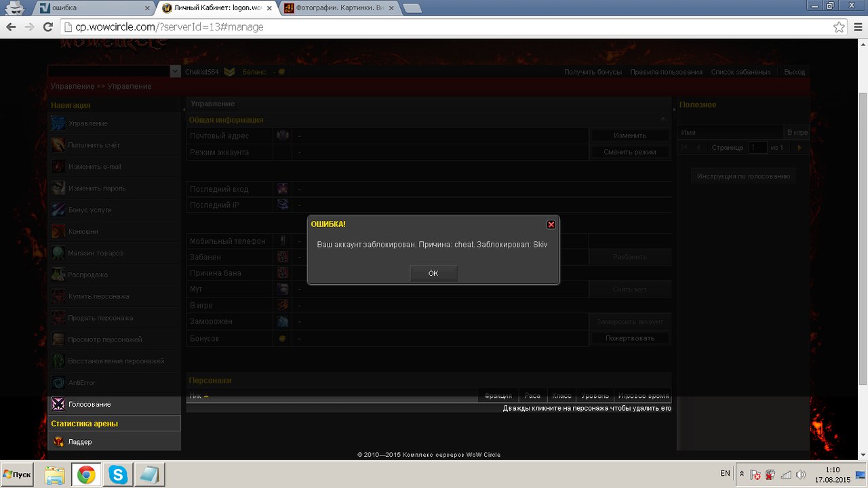
Task: Click the Разбанить button
Action: [x=630, y=257]
